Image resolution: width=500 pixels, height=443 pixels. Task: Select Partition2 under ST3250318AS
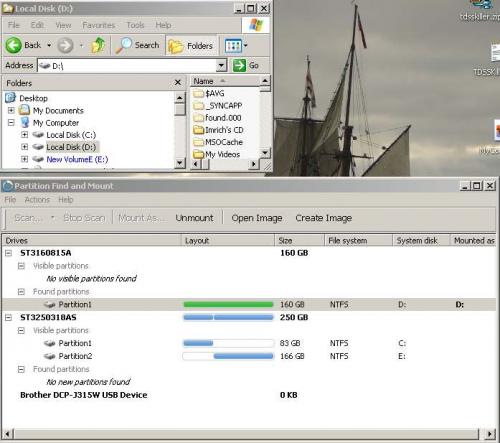pos(75,356)
